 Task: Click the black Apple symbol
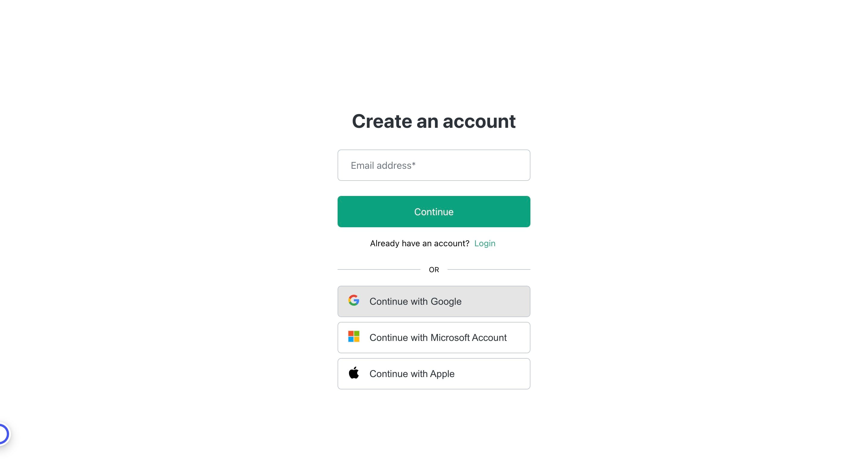point(354,373)
